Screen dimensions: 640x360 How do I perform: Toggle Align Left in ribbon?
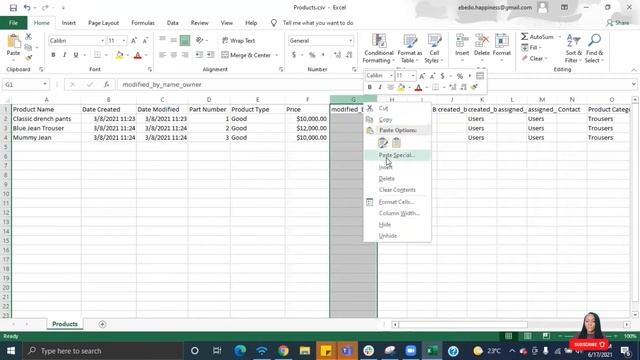162,55
